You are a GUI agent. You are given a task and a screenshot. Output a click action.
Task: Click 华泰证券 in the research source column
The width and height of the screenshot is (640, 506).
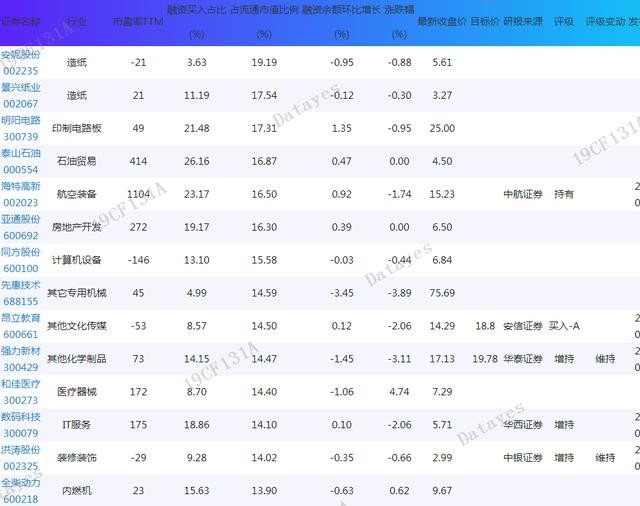(x=523, y=359)
